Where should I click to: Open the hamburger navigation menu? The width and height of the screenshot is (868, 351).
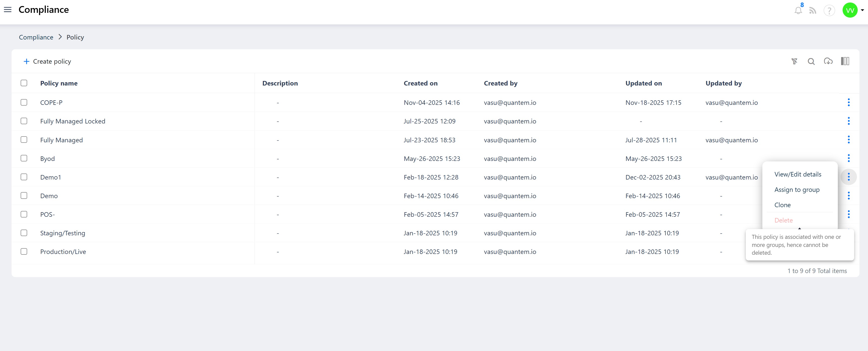(7, 10)
